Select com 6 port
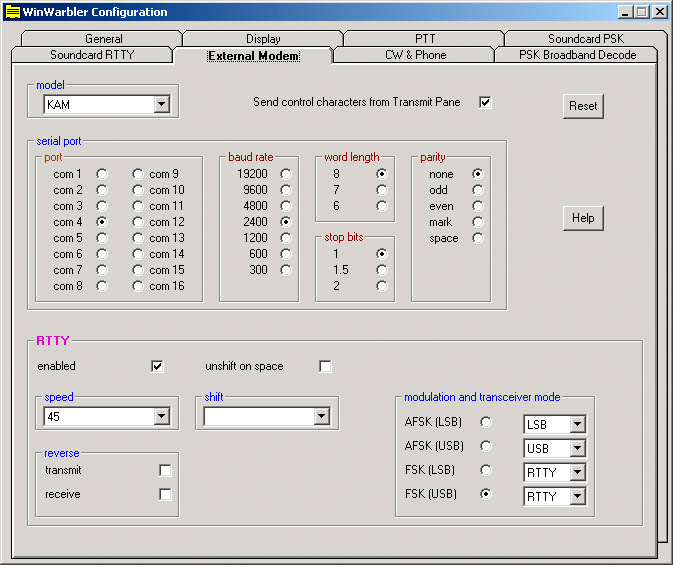Screen dimensions: 673x565 (x=102, y=254)
